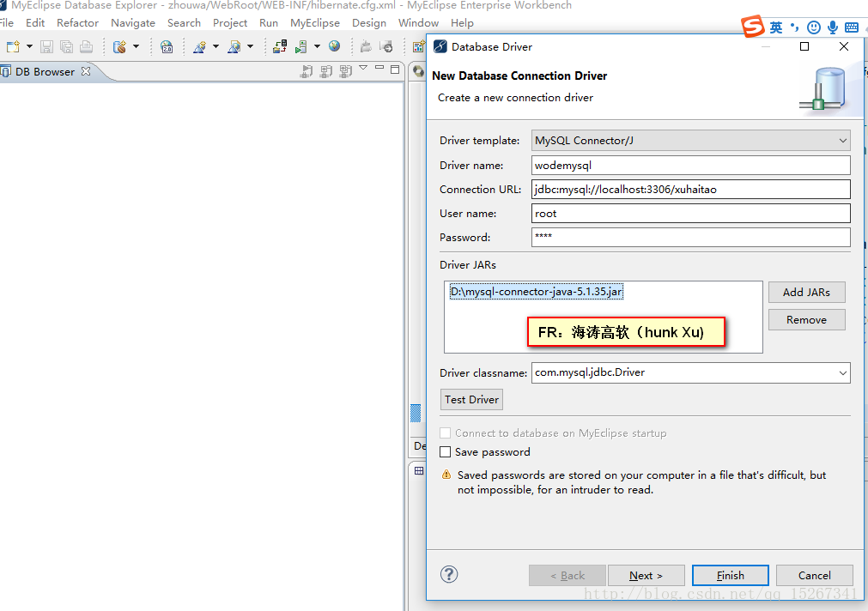Click the second flask with page icon
The height and width of the screenshot is (611, 868).
[234, 47]
